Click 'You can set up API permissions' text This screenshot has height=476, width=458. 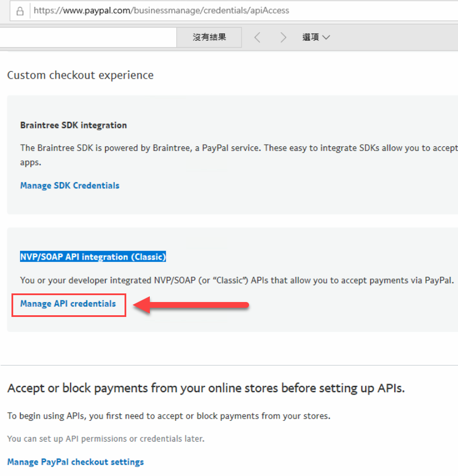coord(106,439)
